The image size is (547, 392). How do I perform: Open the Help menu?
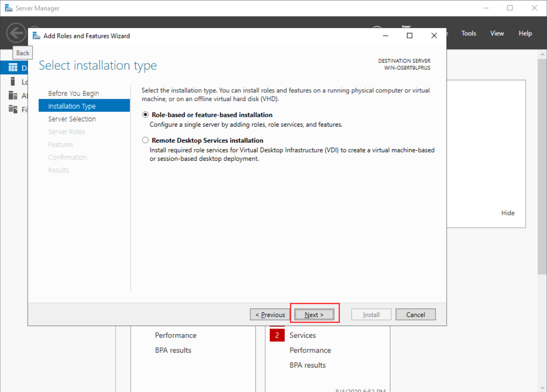click(525, 33)
